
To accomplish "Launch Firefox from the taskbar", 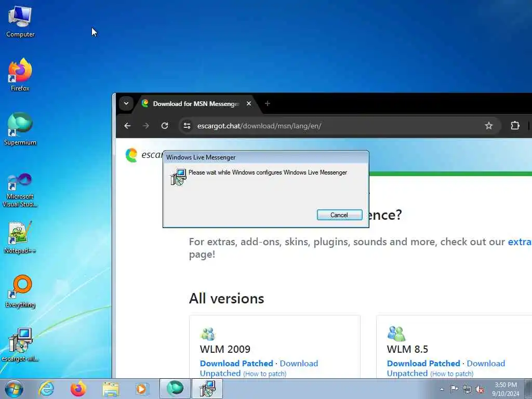I will tap(78, 389).
